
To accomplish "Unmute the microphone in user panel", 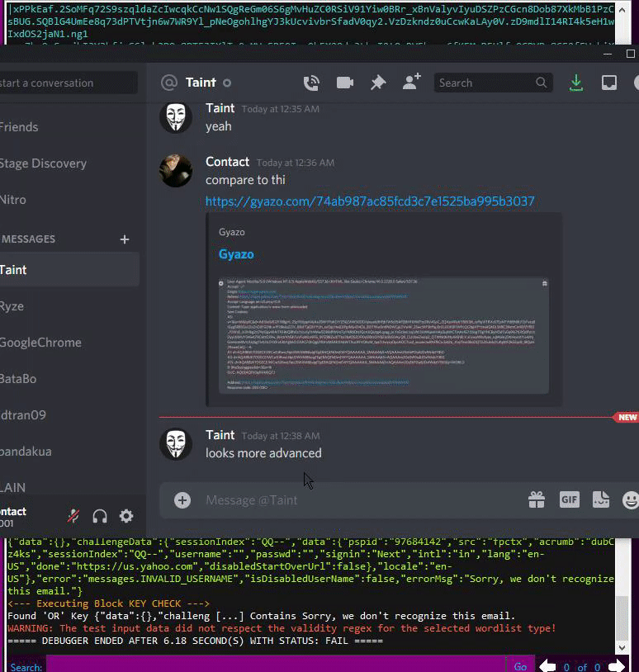I will point(73,516).
